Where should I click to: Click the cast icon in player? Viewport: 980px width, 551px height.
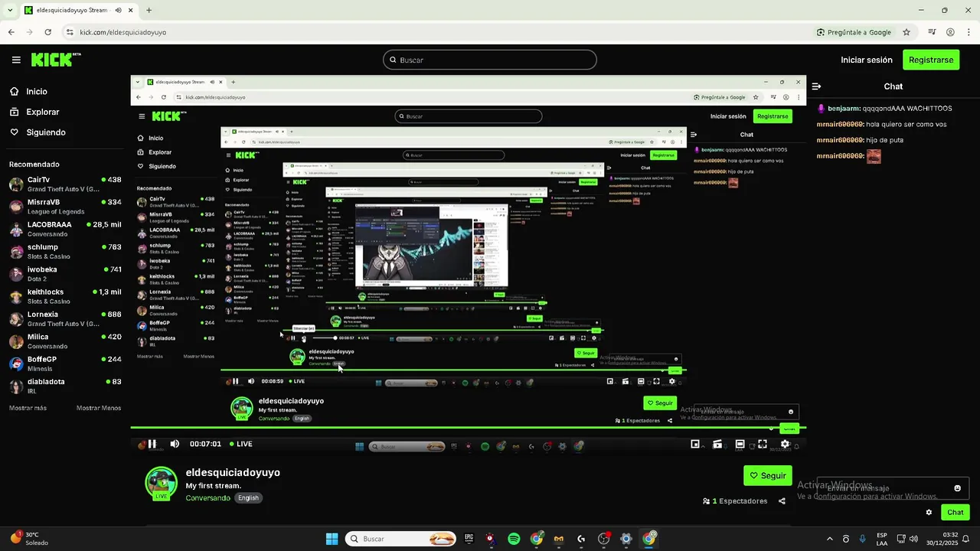point(717,444)
